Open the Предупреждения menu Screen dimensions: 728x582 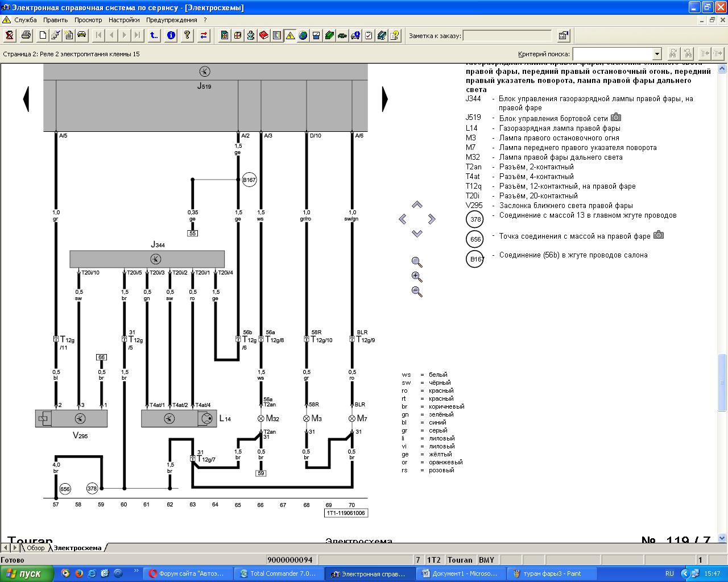click(x=172, y=20)
